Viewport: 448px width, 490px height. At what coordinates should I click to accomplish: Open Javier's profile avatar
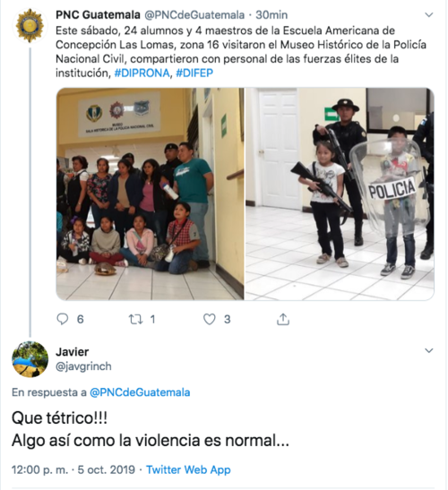coord(30,359)
